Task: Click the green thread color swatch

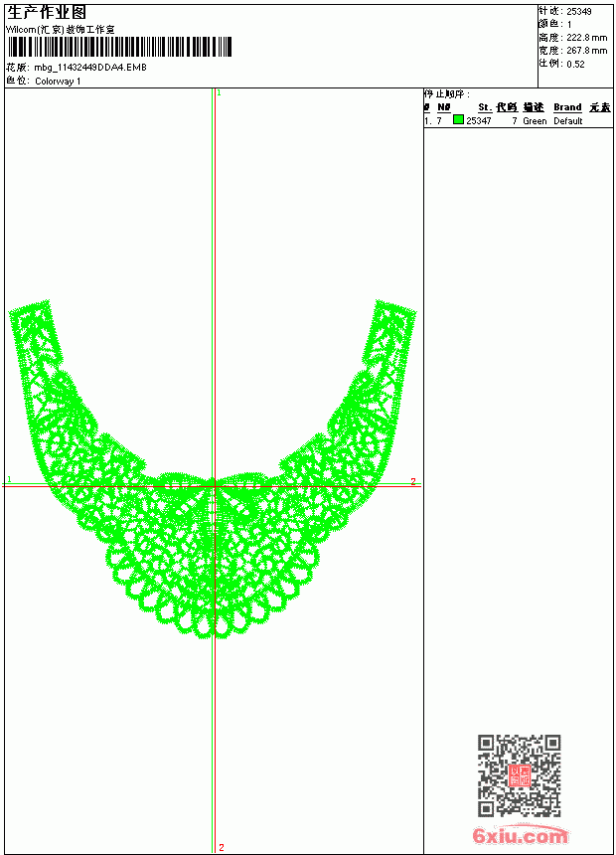Action: 458,120
